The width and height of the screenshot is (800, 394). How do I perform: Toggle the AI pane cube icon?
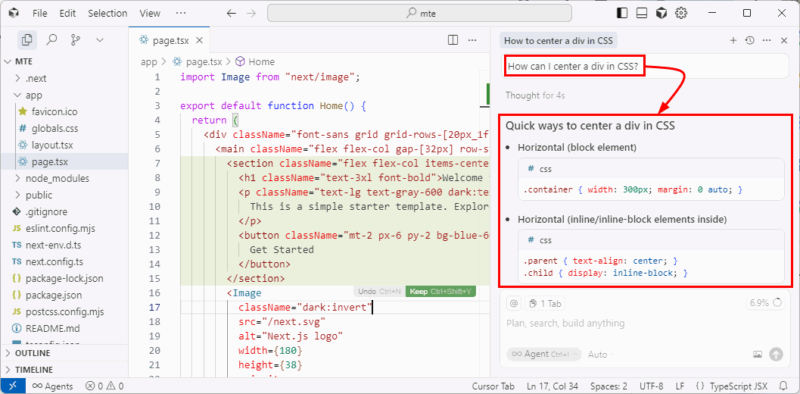(662, 13)
